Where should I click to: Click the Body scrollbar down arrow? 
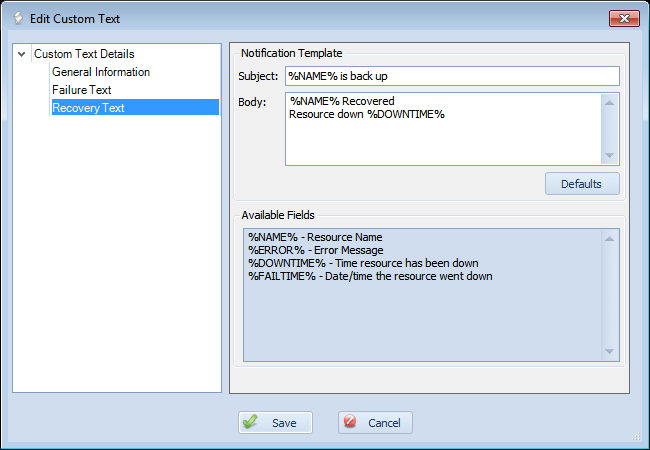pos(609,155)
